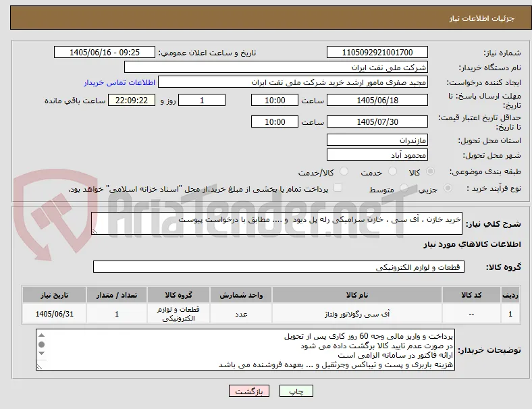
Task: Select the کالا radio button
Action: point(430,171)
